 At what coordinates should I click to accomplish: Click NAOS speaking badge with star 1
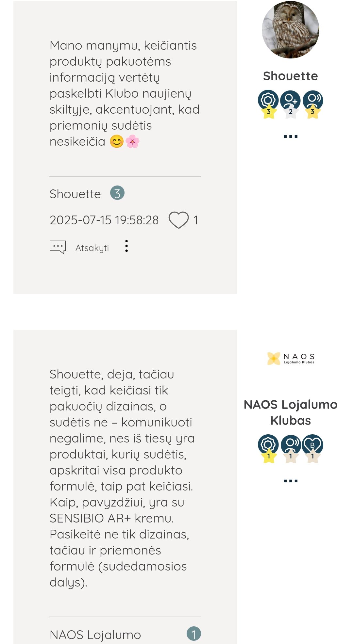[290, 449]
